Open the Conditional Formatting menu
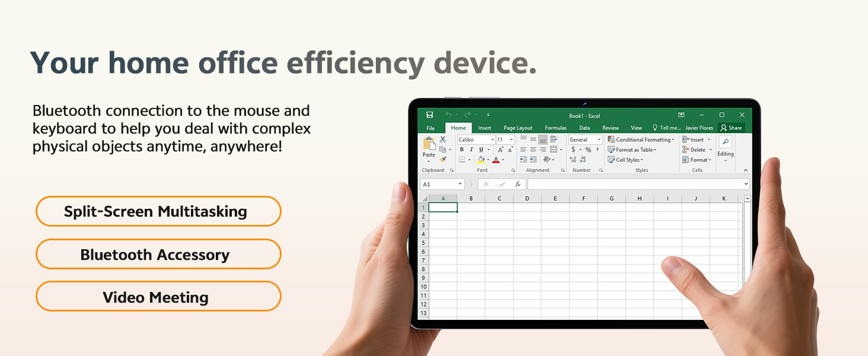This screenshot has width=868, height=356. pos(641,139)
